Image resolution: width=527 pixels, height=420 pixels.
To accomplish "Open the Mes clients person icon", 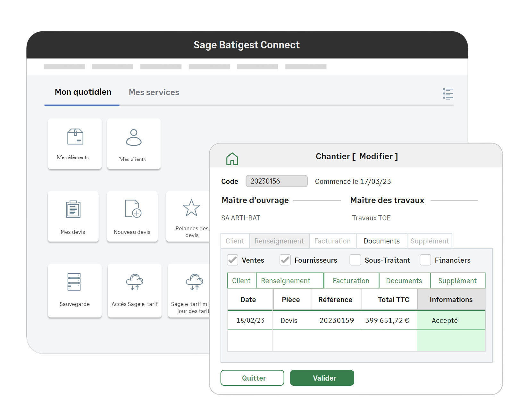I will [134, 138].
